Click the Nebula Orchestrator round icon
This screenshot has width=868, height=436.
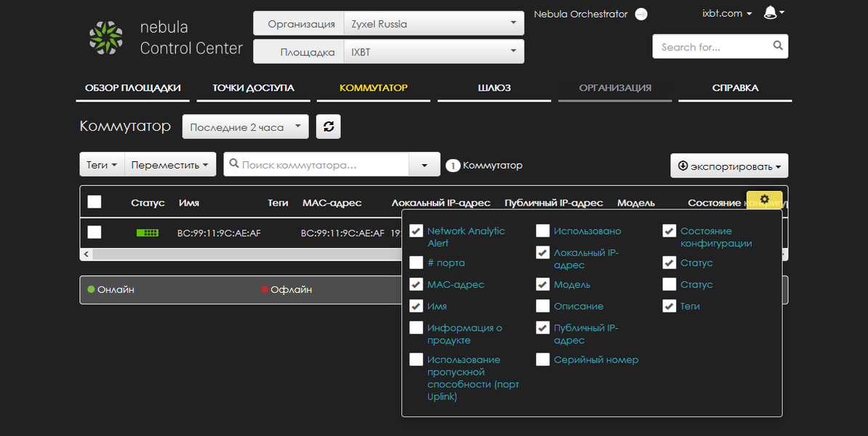[641, 15]
